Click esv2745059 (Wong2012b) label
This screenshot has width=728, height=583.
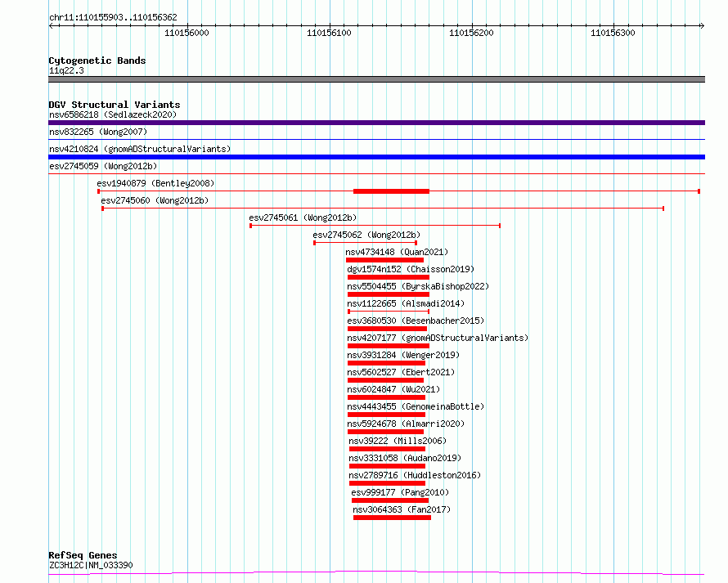click(x=103, y=166)
